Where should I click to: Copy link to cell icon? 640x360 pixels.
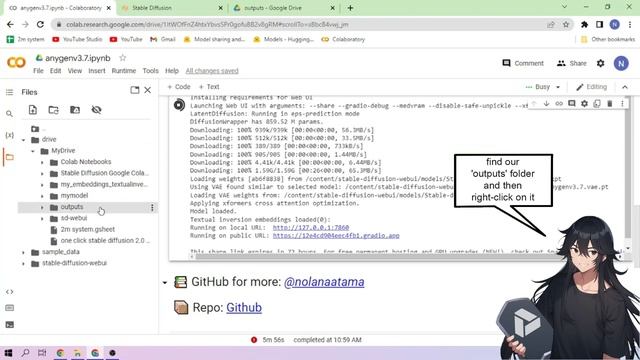pyautogui.click(x=559, y=104)
